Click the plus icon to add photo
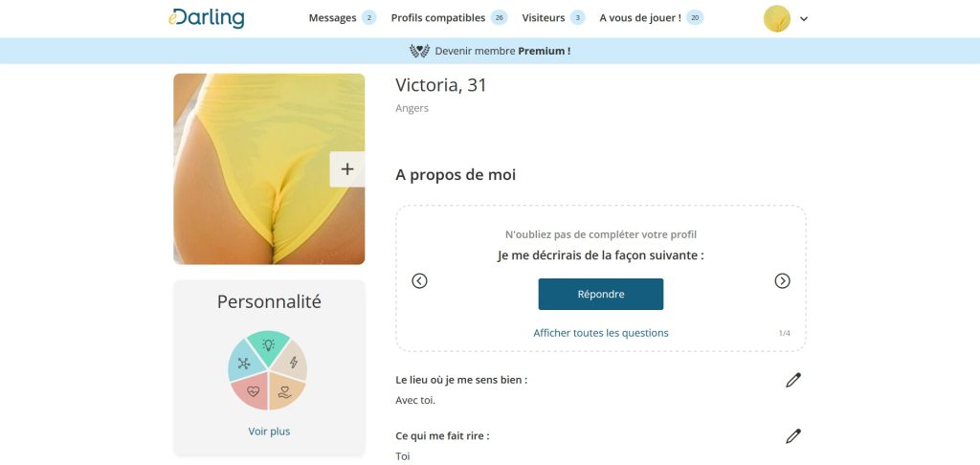 click(346, 168)
